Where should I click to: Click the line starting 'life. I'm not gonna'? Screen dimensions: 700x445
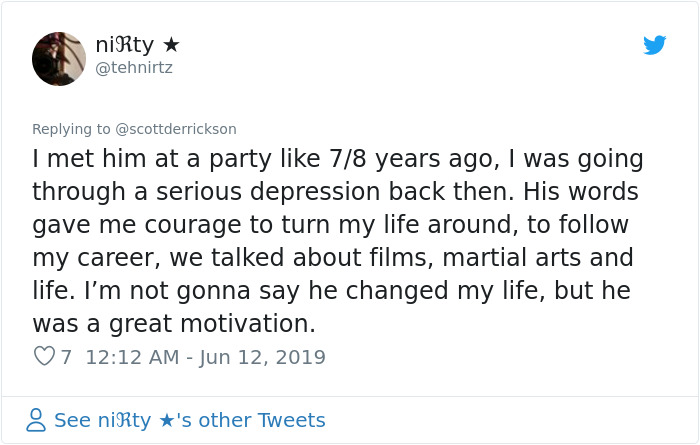[330, 291]
